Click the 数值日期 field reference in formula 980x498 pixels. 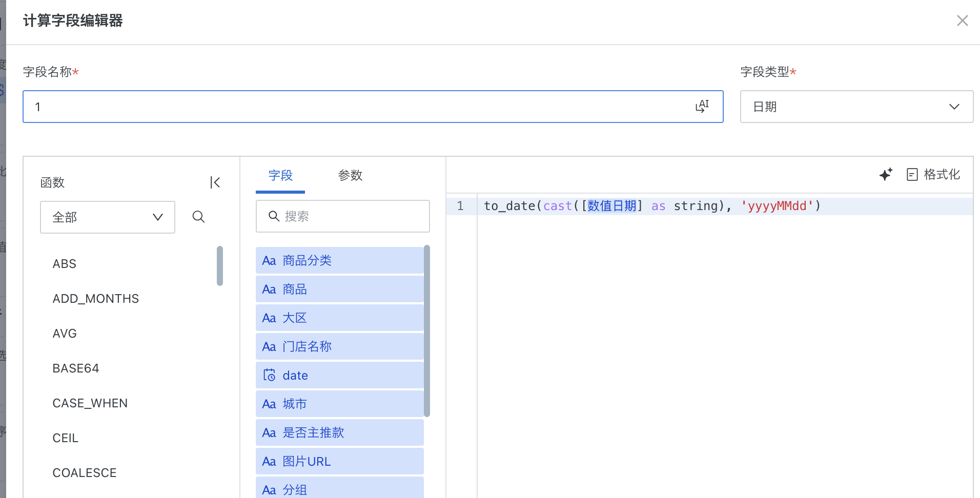click(x=612, y=206)
